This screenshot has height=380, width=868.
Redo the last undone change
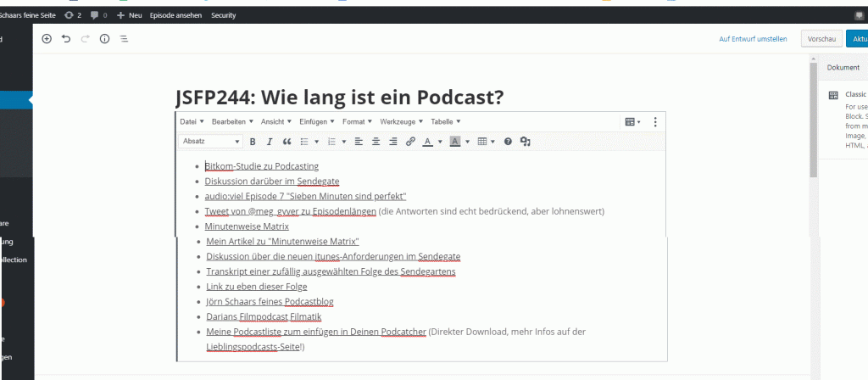pos(86,39)
